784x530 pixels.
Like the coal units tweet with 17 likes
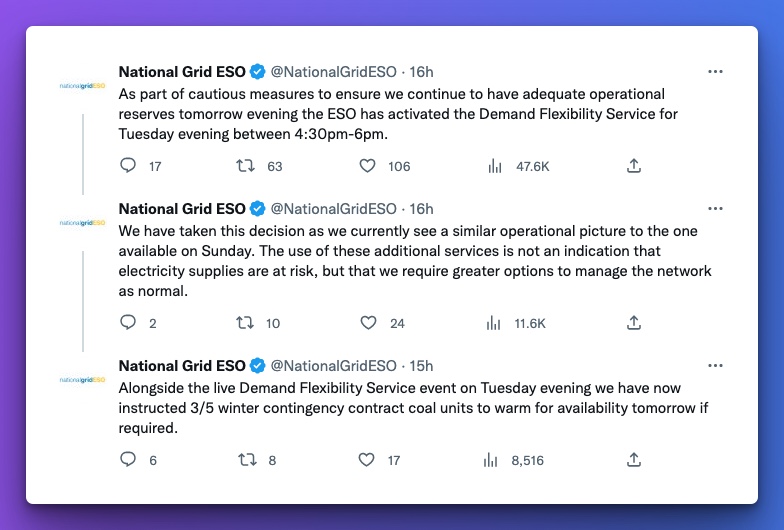tap(366, 460)
